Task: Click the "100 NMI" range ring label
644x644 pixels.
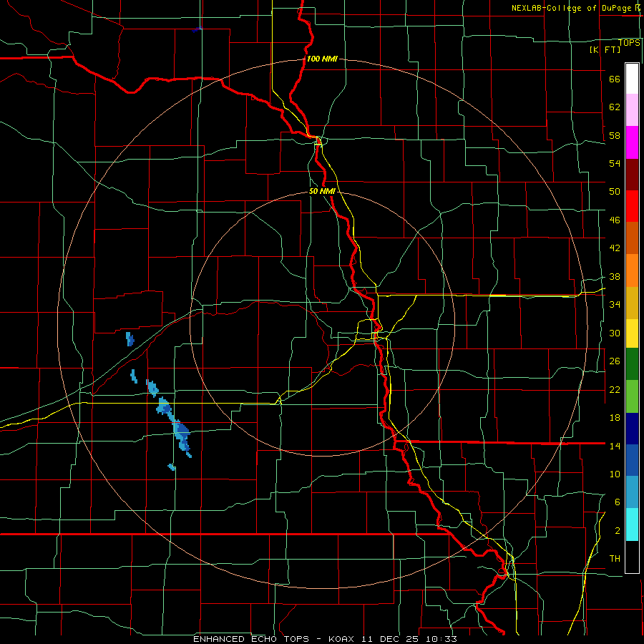Action: (322, 59)
